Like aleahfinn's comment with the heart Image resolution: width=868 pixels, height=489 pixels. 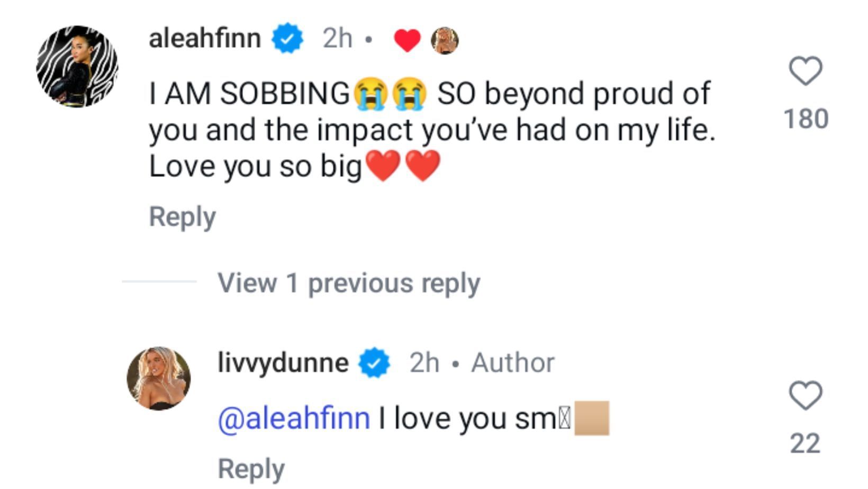(806, 71)
